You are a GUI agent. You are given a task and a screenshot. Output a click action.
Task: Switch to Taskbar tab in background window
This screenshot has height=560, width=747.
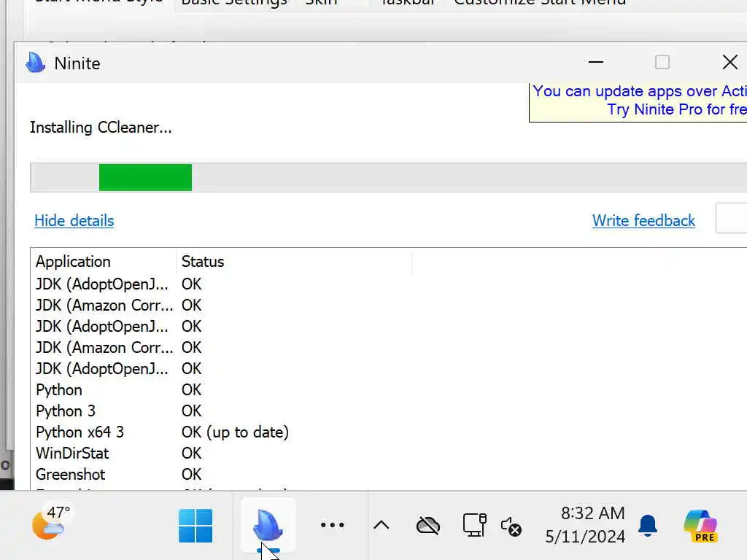409,3
